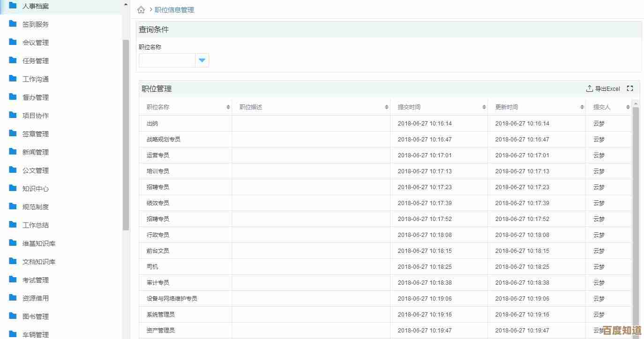This screenshot has height=339, width=644.
Task: Click the 知识中心 folder icon
Action: [x=13, y=188]
